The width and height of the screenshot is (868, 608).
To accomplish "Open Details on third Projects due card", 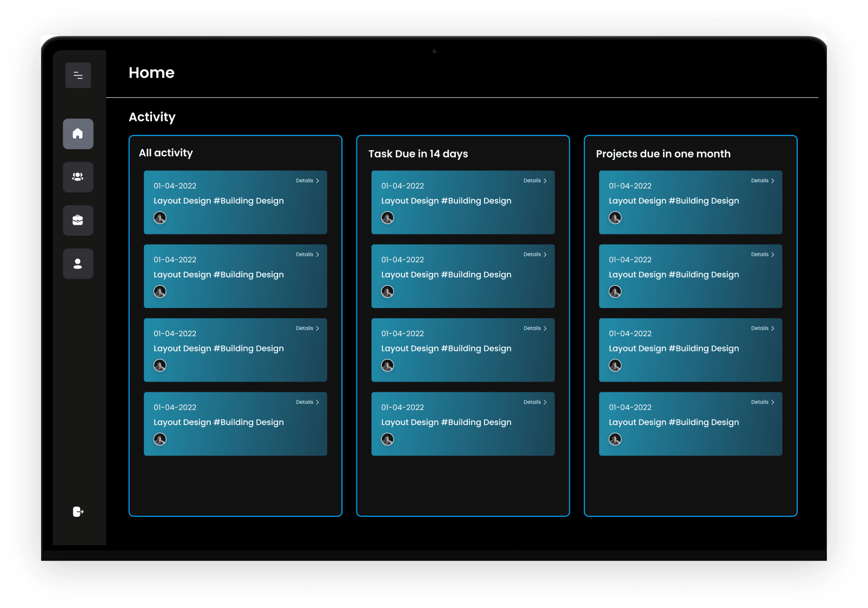I will coord(762,328).
